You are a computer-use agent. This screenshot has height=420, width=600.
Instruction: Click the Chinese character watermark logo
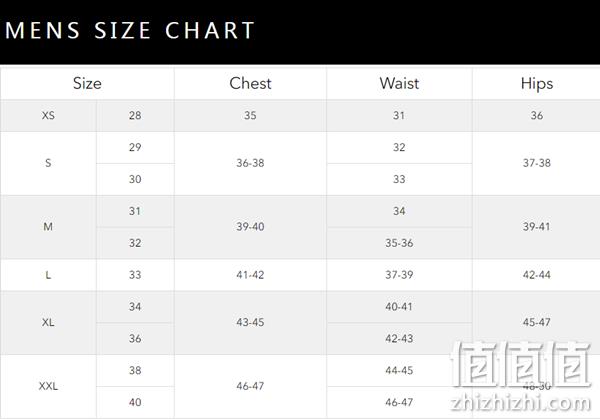tap(521, 365)
